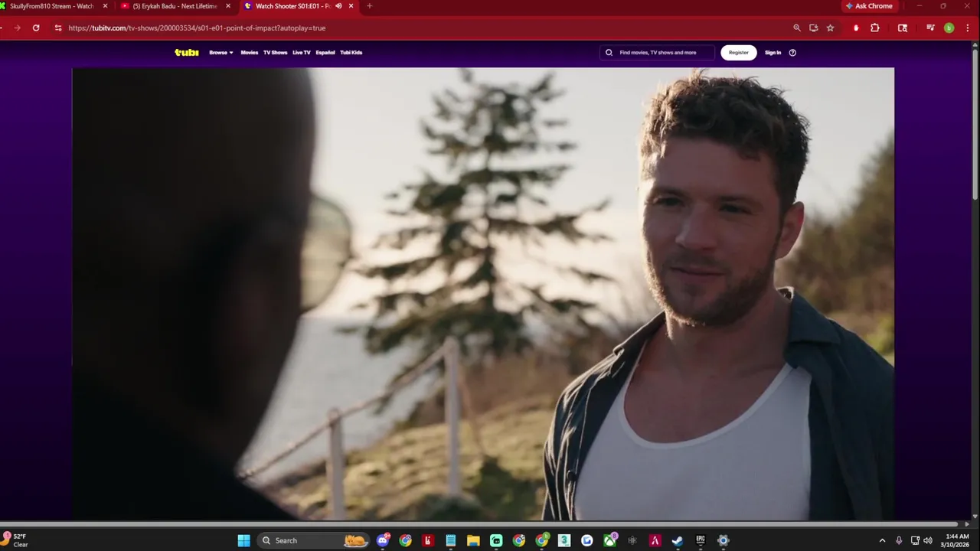980x551 pixels.
Task: Open Tubi Kids
Action: point(351,53)
